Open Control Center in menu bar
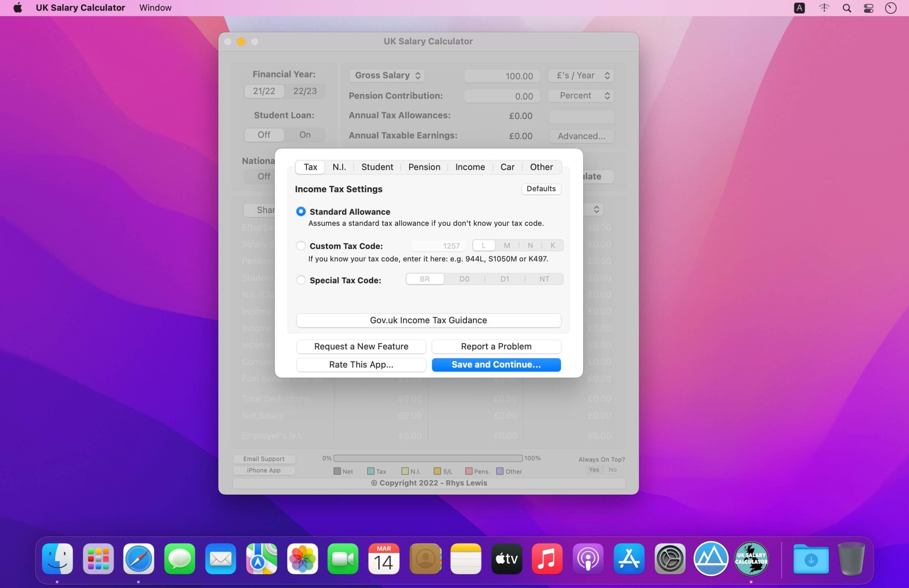909x588 pixels. point(869,8)
